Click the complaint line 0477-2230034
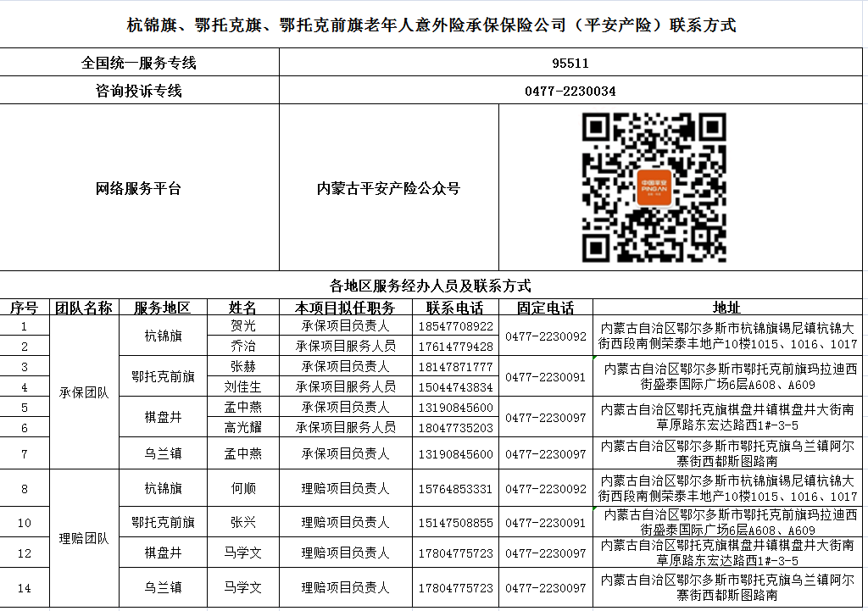The image size is (868, 611). tap(570, 91)
